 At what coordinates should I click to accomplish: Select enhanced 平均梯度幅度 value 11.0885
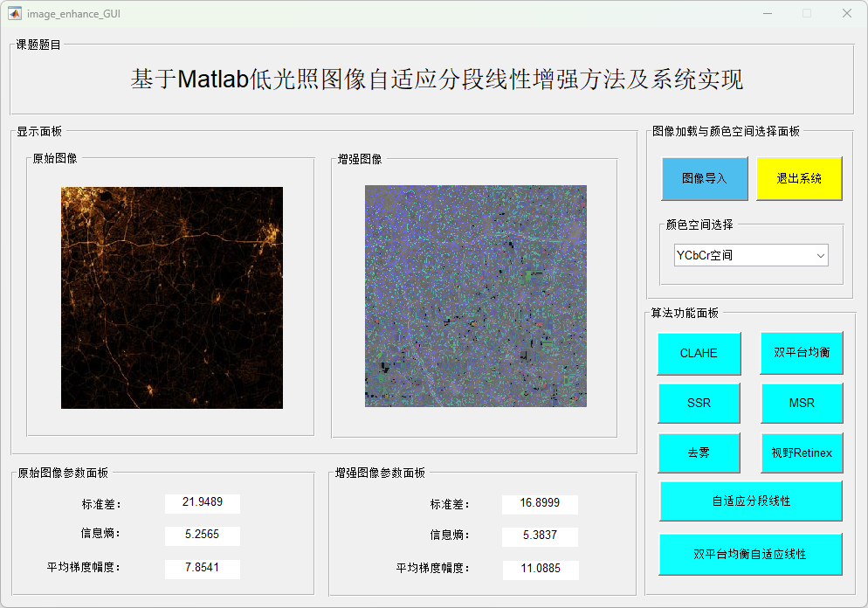coord(540,569)
